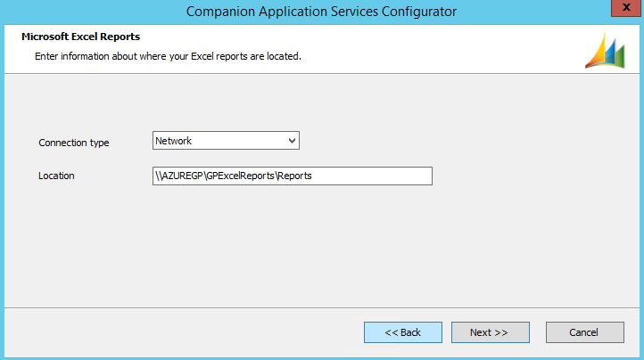Click the empty end of the Location field
Screen dimensions: 644x360
(384, 176)
